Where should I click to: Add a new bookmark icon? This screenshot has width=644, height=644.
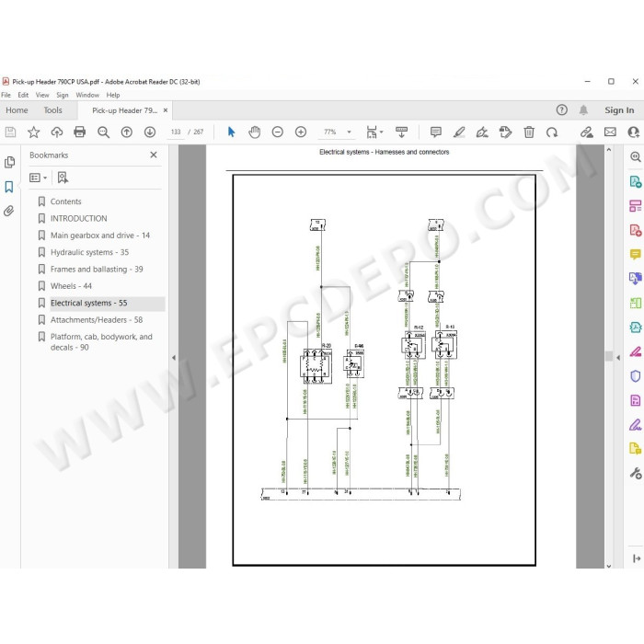(63, 178)
